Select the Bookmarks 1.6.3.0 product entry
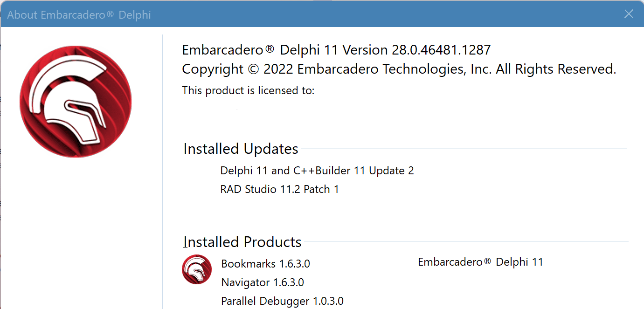 pos(265,264)
